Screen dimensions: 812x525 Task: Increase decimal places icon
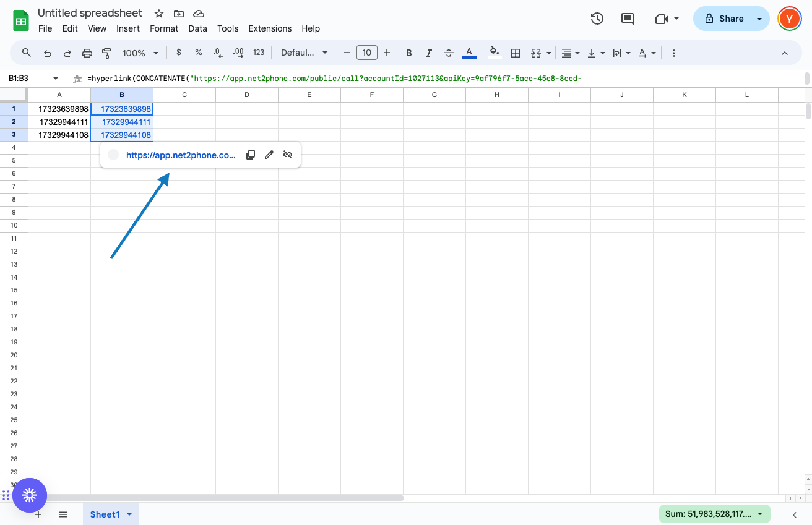click(238, 53)
